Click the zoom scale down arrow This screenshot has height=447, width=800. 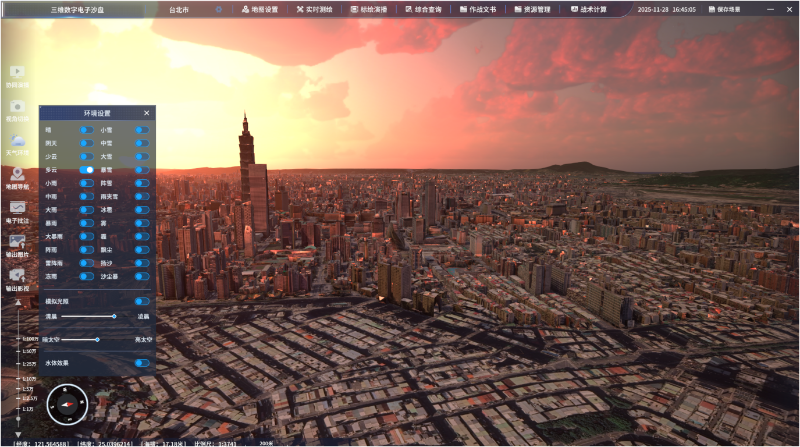[18, 434]
